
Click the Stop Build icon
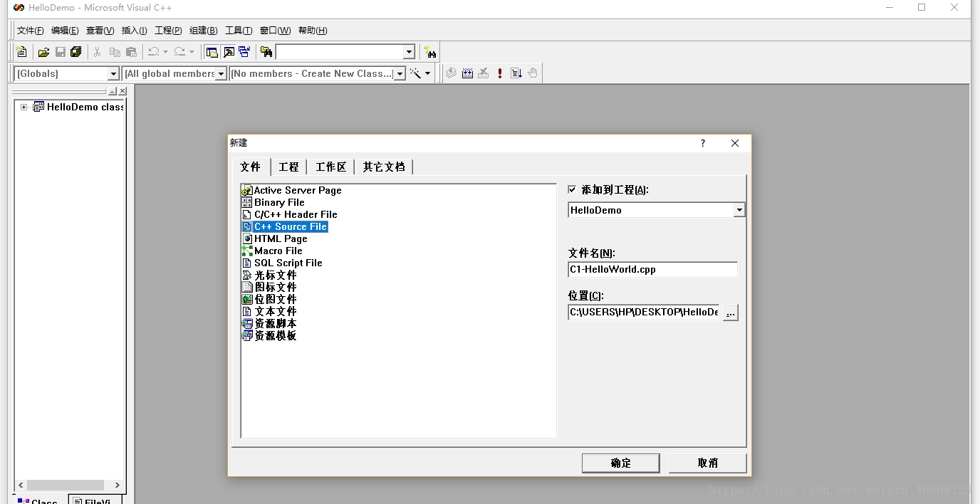click(484, 73)
